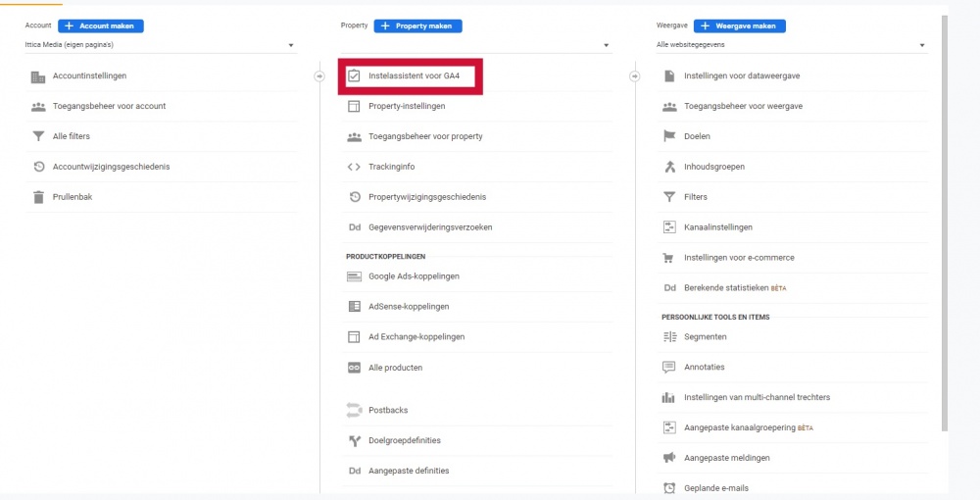The height and width of the screenshot is (500, 980).
Task: Click the arrow between Account and Property columns
Action: click(x=319, y=76)
